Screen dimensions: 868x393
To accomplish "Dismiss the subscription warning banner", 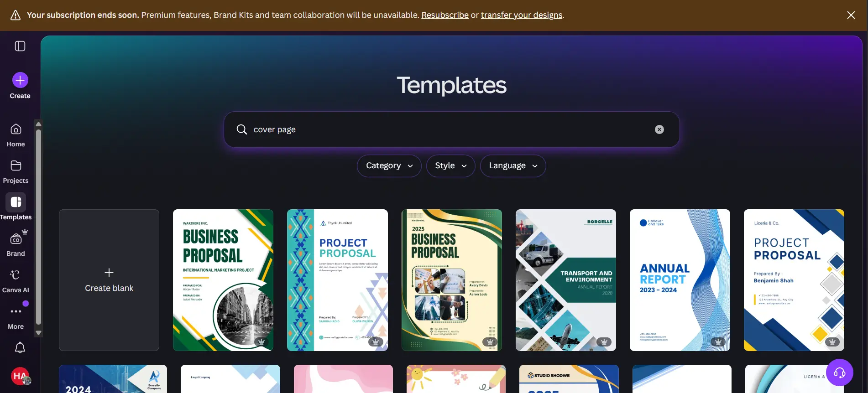I will tap(851, 15).
